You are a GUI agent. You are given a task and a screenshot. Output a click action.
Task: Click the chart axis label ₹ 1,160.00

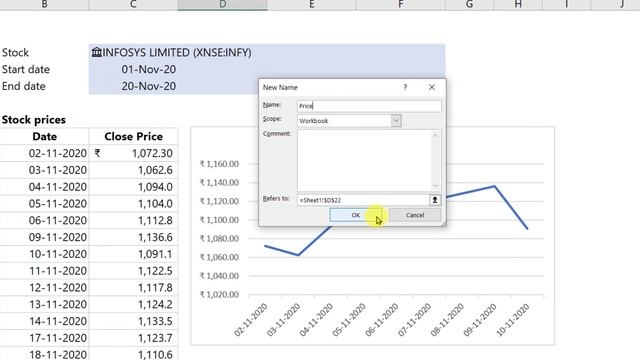coord(219,164)
